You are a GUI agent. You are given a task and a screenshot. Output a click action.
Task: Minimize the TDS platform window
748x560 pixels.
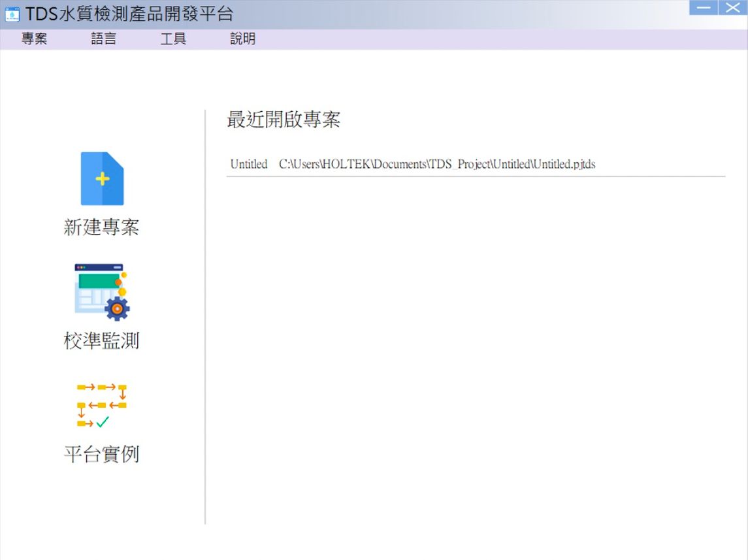point(703,8)
